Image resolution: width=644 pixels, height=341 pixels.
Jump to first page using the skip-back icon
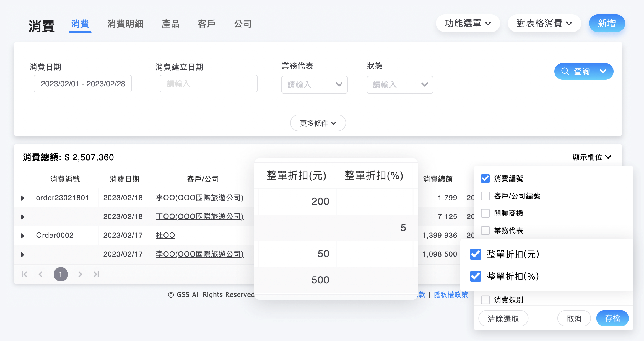pos(24,274)
